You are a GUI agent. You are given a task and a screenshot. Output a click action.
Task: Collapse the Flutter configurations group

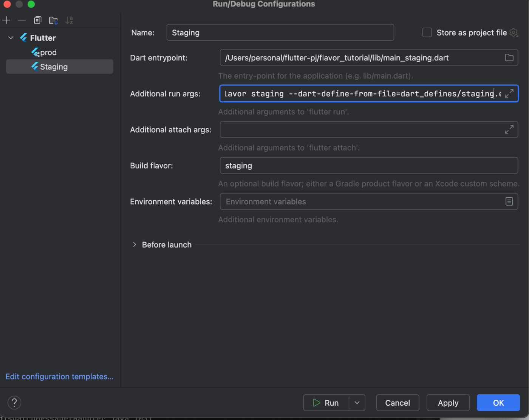11,38
